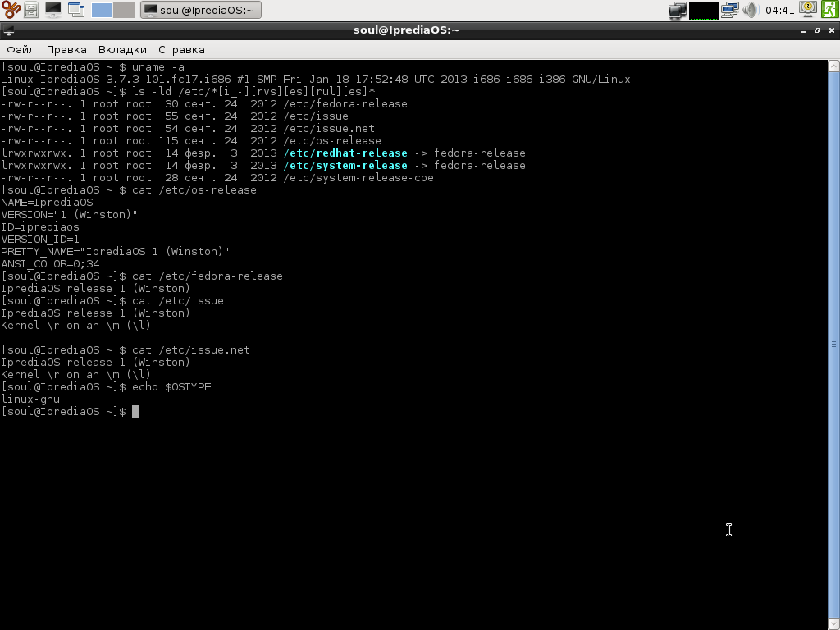The height and width of the screenshot is (630, 840).
Task: Click the terminal title bar text
Action: 406,30
